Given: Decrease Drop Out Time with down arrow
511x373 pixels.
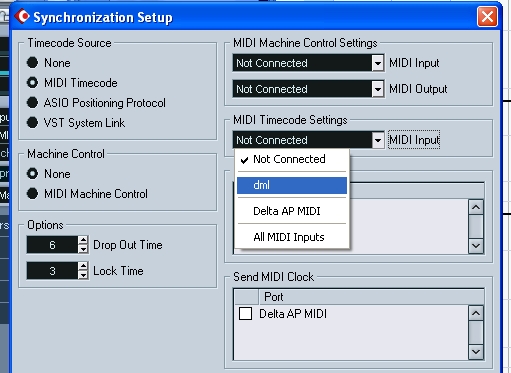Looking at the screenshot, I should 83,249.
